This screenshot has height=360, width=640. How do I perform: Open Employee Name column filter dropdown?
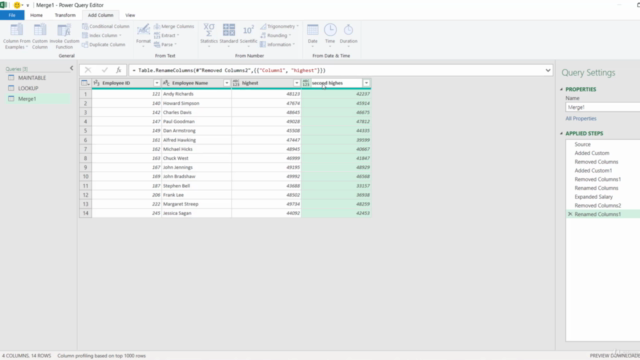coord(227,83)
